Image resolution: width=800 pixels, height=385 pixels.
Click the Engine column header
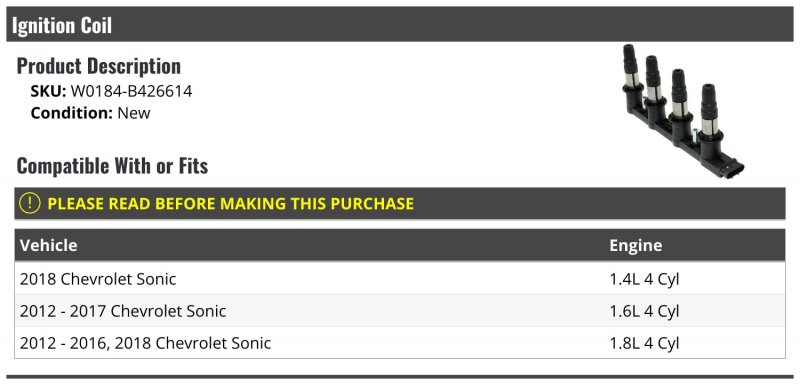(x=636, y=245)
